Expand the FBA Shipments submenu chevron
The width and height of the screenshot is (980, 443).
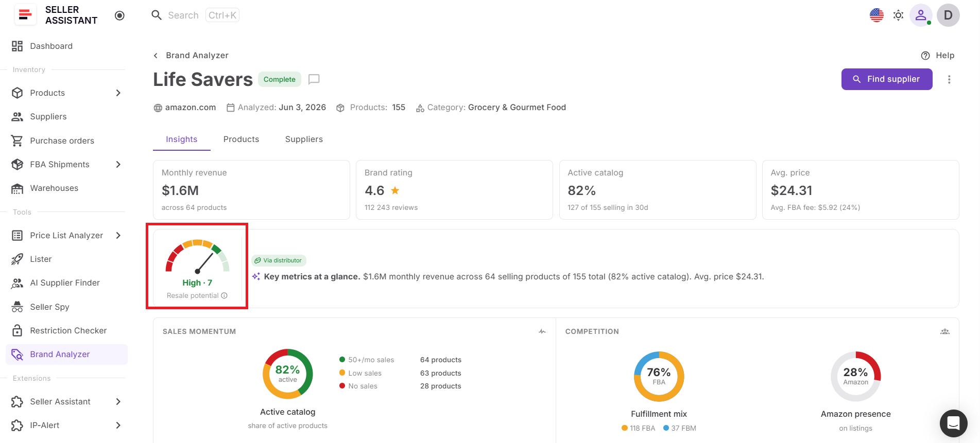point(118,165)
